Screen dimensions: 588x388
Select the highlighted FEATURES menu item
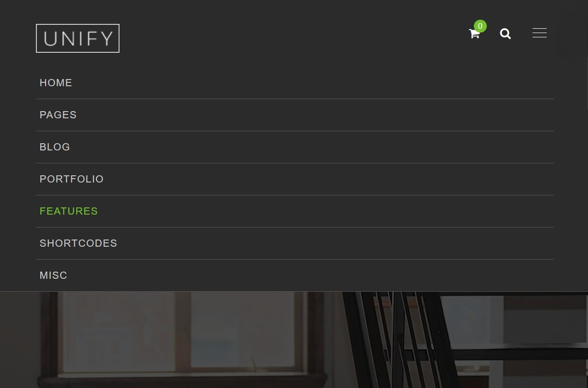coord(69,211)
